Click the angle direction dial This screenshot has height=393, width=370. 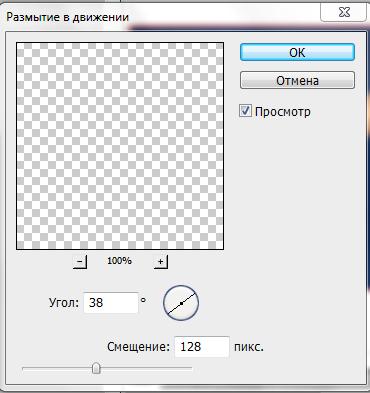pyautogui.click(x=181, y=303)
